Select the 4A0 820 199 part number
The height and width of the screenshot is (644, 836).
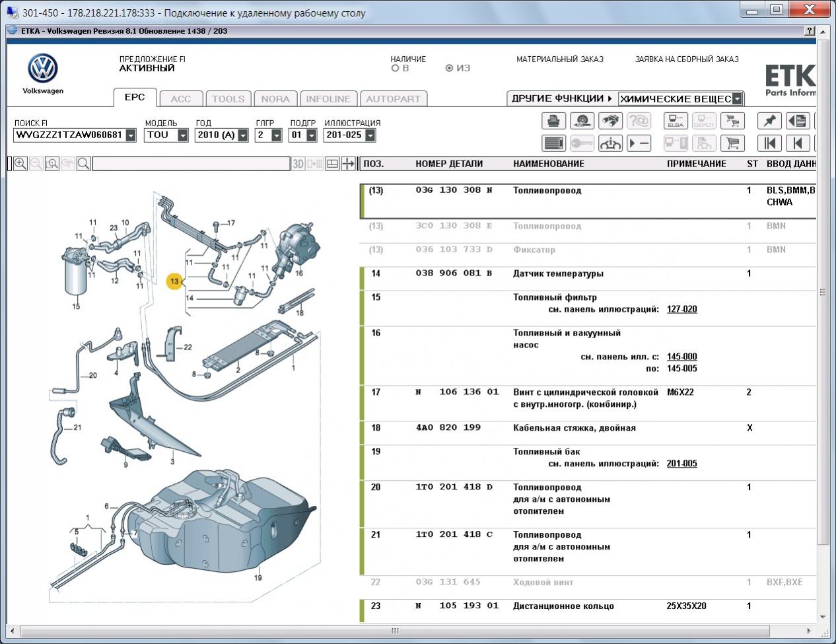pyautogui.click(x=449, y=428)
